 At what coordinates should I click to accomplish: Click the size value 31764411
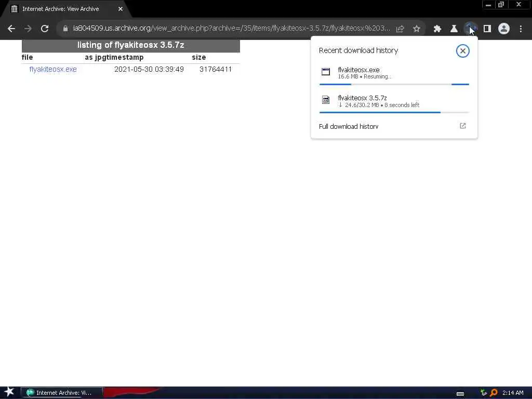[216, 69]
